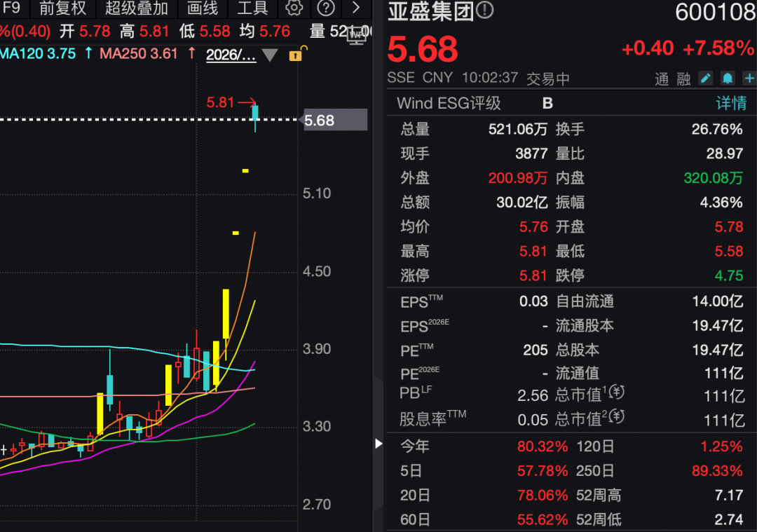Open the 画线 drawing menu
This screenshot has width=757, height=532.
tap(203, 8)
